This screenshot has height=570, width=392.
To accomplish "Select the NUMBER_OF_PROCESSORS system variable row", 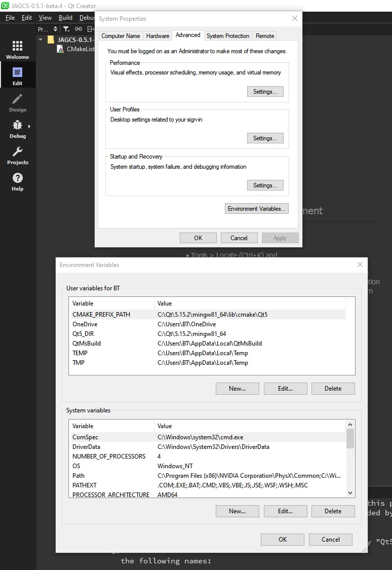I will [207, 456].
